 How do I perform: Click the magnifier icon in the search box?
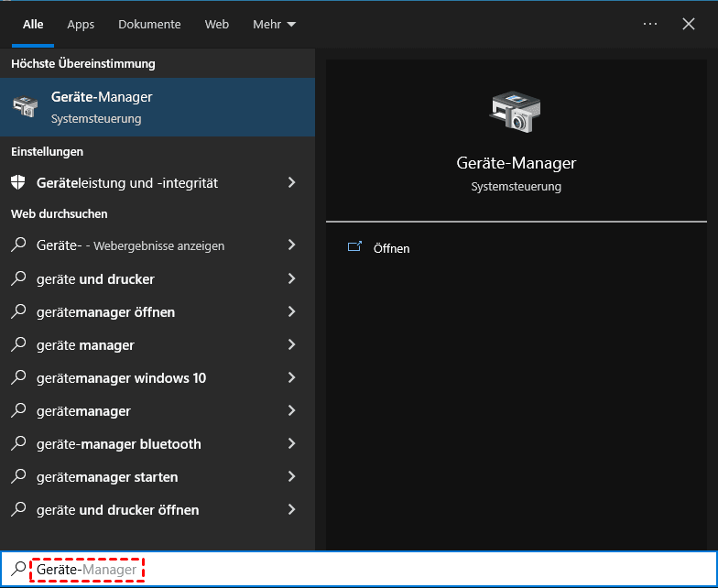click(x=18, y=570)
